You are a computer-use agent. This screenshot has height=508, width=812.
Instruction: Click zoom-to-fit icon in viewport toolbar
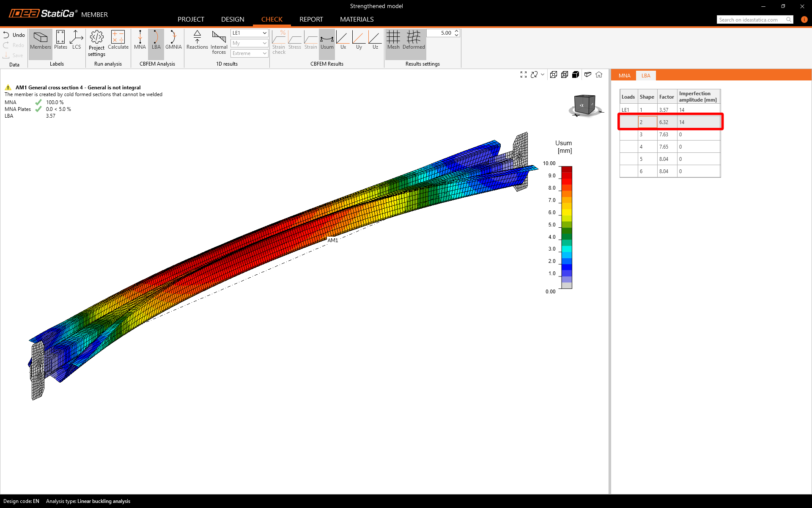[x=524, y=75]
